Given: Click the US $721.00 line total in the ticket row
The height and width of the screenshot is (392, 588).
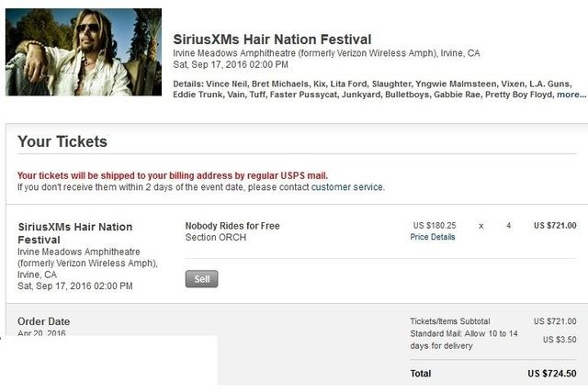Looking at the screenshot, I should pos(555,225).
